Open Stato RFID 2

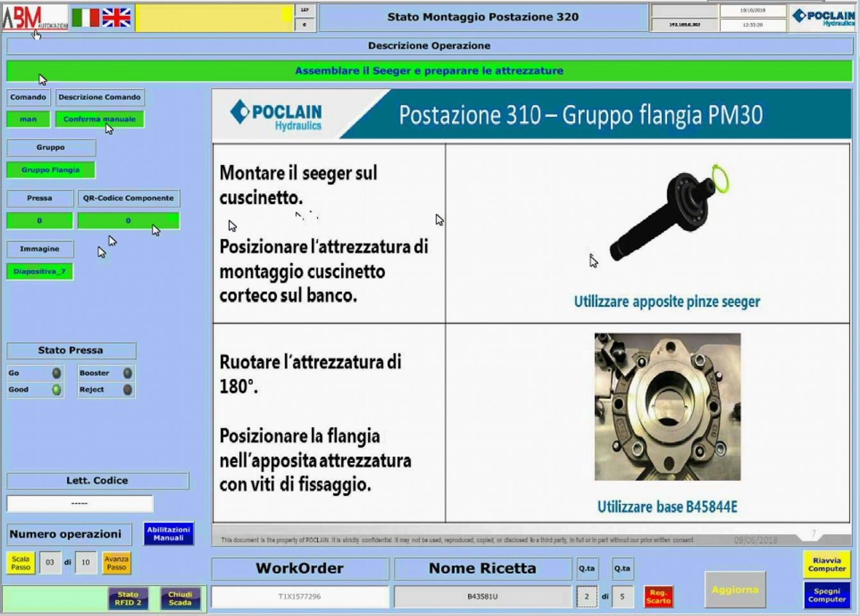[128, 599]
